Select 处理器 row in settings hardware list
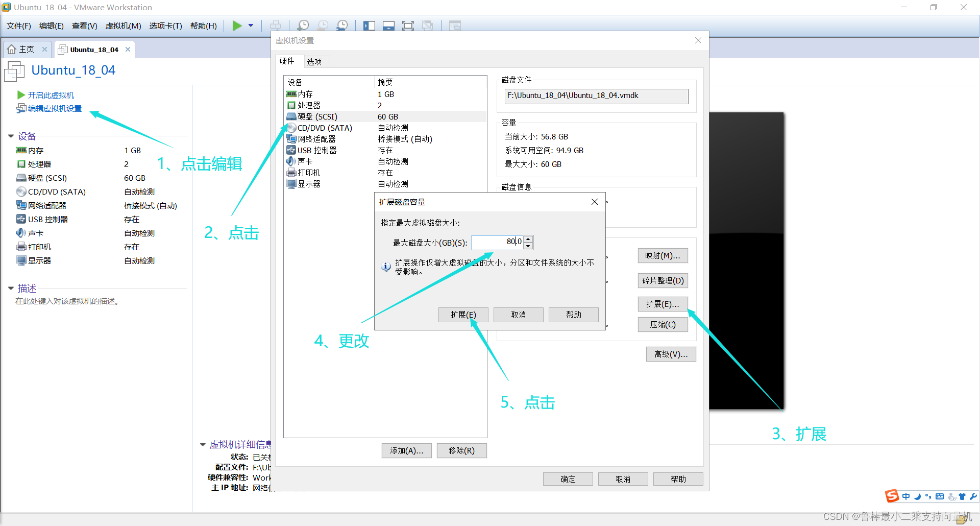This screenshot has height=526, width=980. click(x=385, y=105)
